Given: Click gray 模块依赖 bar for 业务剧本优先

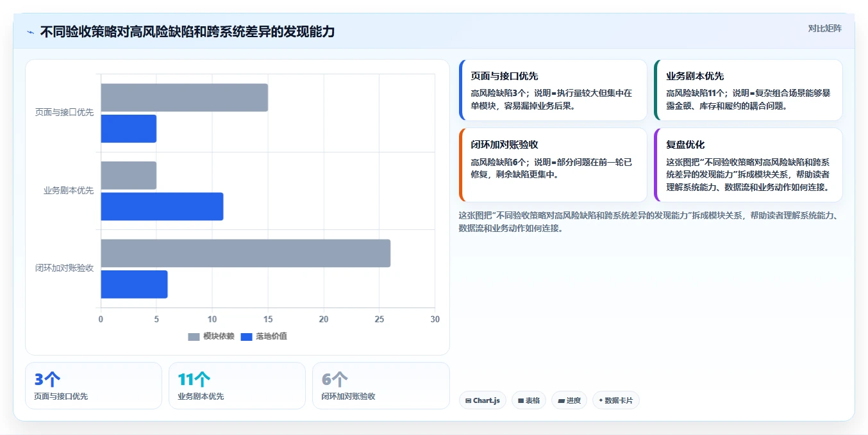Looking at the screenshot, I should (128, 176).
